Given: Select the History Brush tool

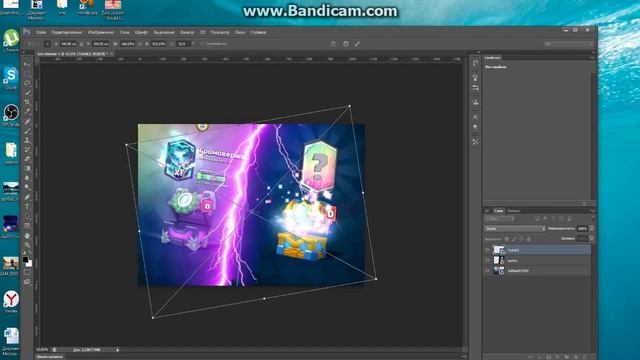Looking at the screenshot, I should click(x=27, y=150).
